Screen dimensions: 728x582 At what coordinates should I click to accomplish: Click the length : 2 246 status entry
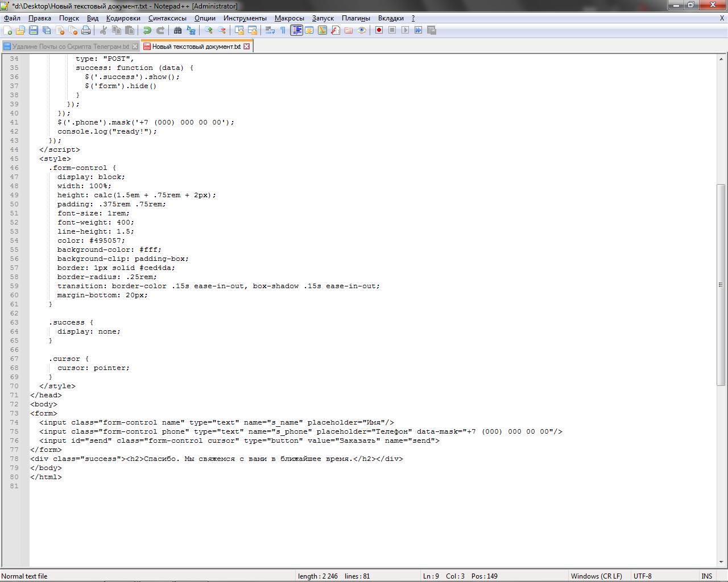[318, 576]
